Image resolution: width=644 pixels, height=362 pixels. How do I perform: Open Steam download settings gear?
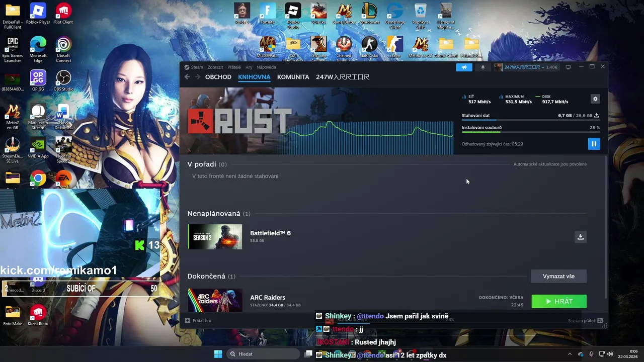point(595,99)
